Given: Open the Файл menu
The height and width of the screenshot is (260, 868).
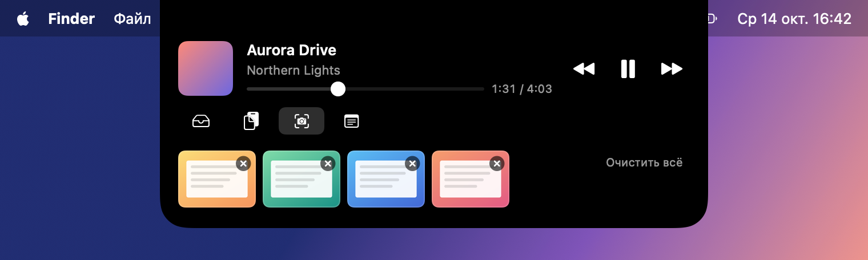Looking at the screenshot, I should point(132,19).
